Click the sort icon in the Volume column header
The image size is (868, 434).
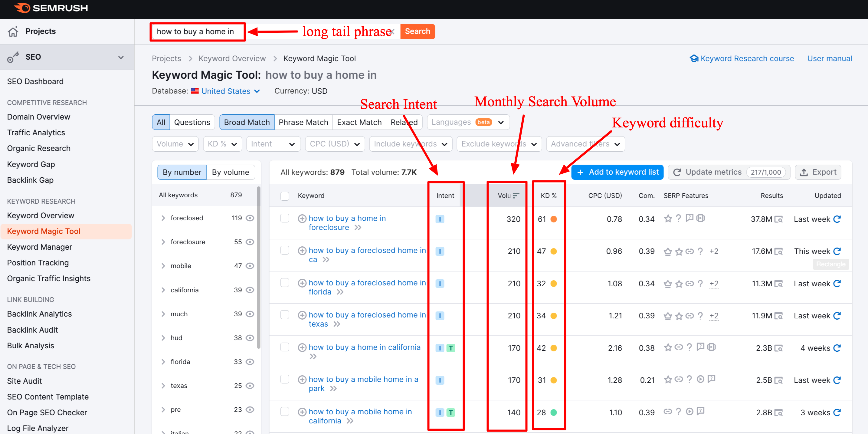click(x=516, y=196)
